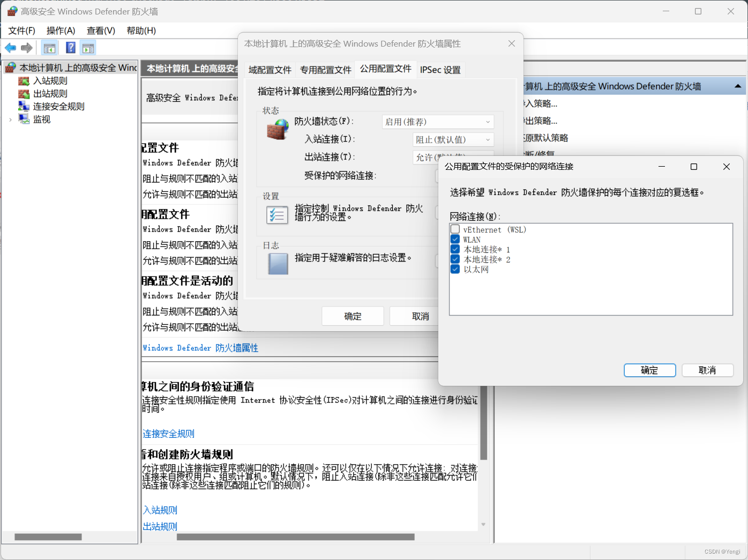Open the 文件(F) menu
The width and height of the screenshot is (748, 560).
pyautogui.click(x=22, y=31)
